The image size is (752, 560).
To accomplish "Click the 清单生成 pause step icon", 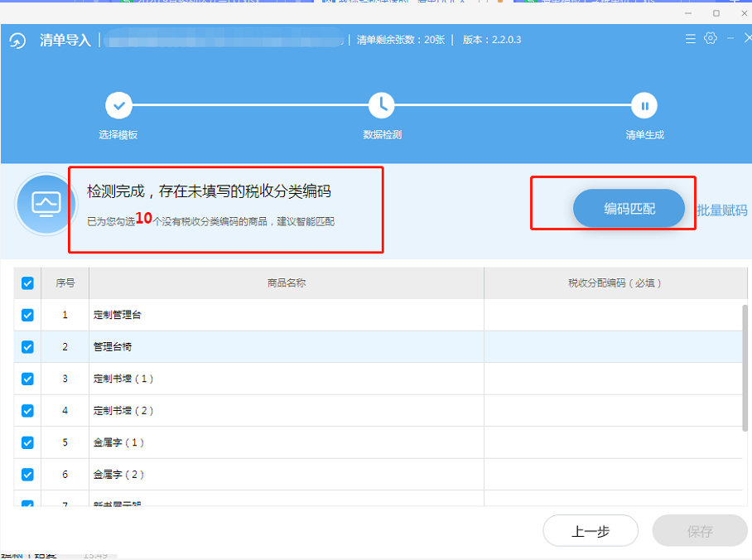I will point(644,106).
